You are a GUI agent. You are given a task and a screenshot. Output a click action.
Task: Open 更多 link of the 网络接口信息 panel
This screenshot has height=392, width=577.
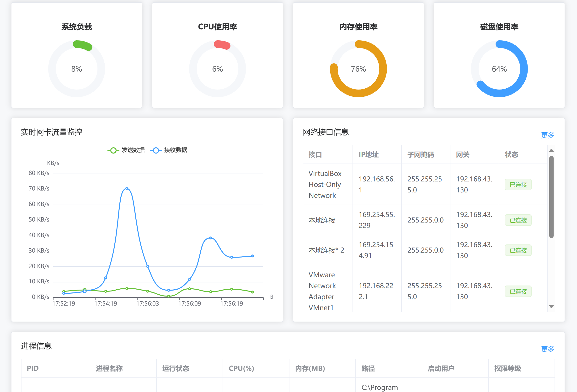click(547, 135)
